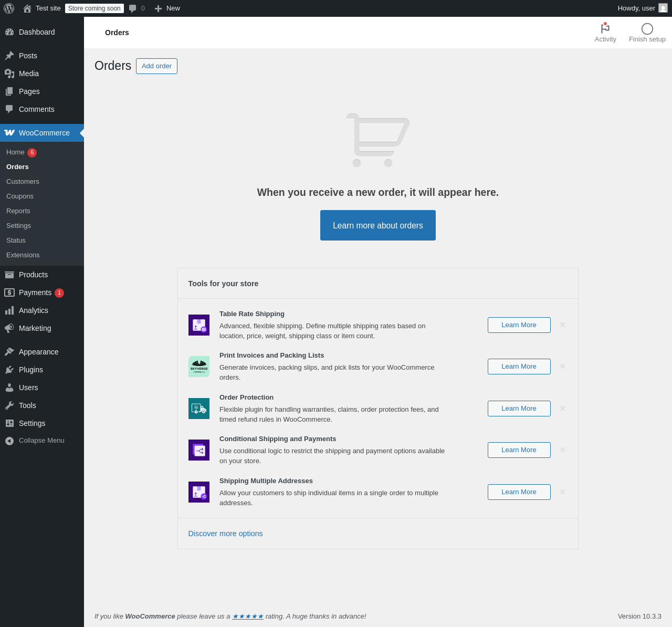Click the Conditional Shipping and Payments icon
The image size is (672, 627).
click(x=199, y=450)
